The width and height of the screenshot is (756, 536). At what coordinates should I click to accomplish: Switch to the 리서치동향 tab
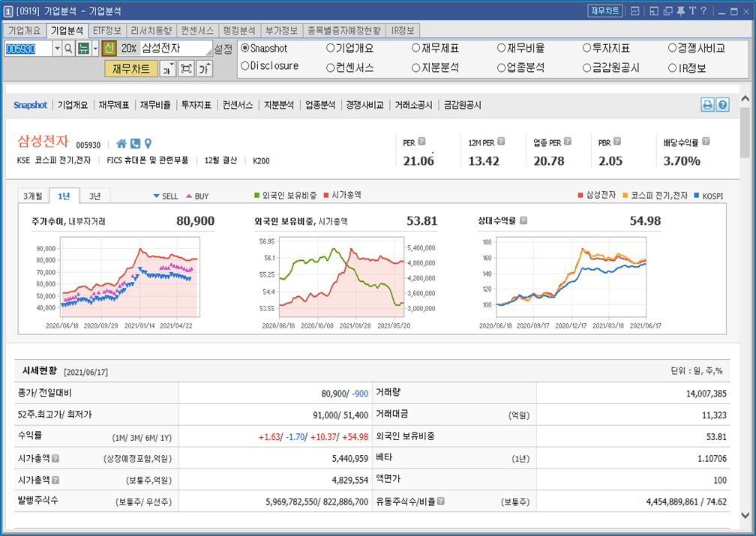(x=151, y=31)
